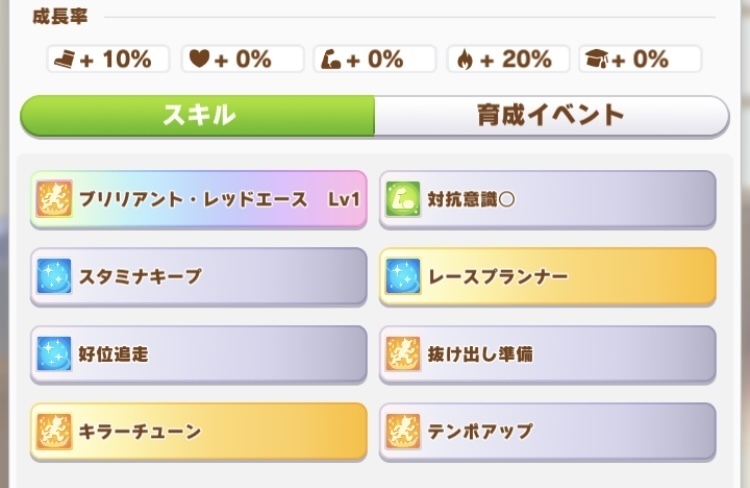Screen dimensions: 750x488
Task: Switch to the 育成イベント tab
Action: pos(551,116)
